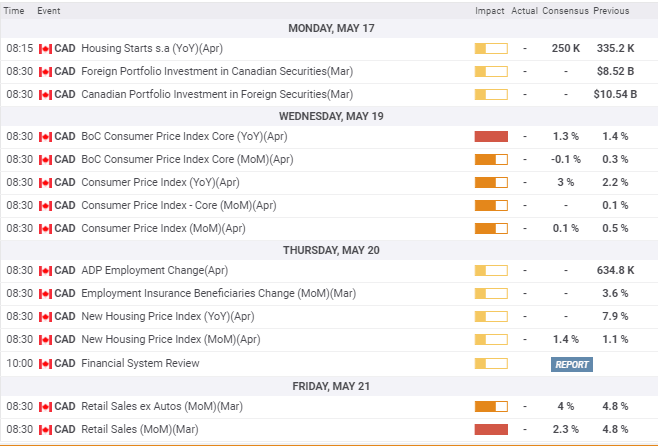Screen dimensions: 658x446
Task: Click the impact indicator for Retail Sales ex Autos
Action: pyautogui.click(x=491, y=407)
